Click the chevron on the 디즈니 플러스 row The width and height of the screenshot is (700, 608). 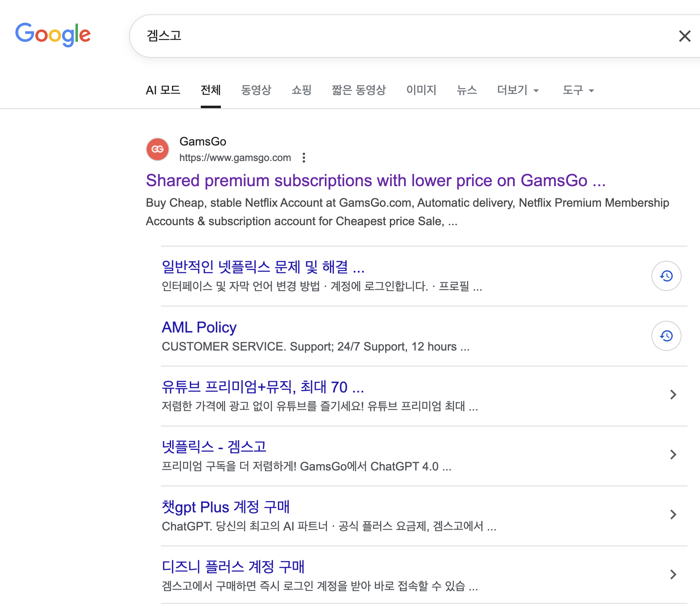[673, 574]
